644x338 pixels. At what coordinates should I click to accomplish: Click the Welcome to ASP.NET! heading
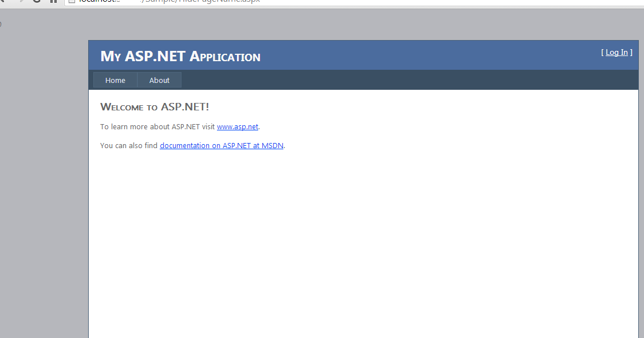[155, 107]
